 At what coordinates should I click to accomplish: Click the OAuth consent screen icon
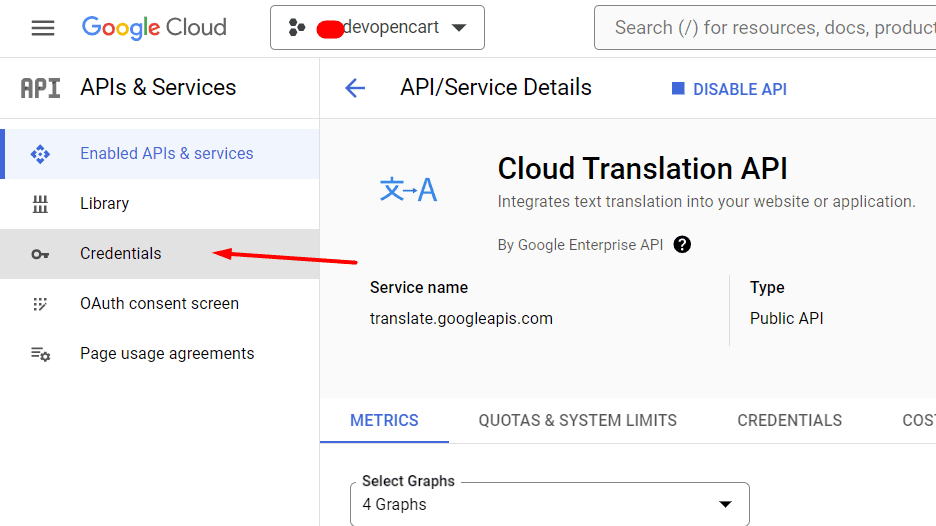tap(40, 304)
